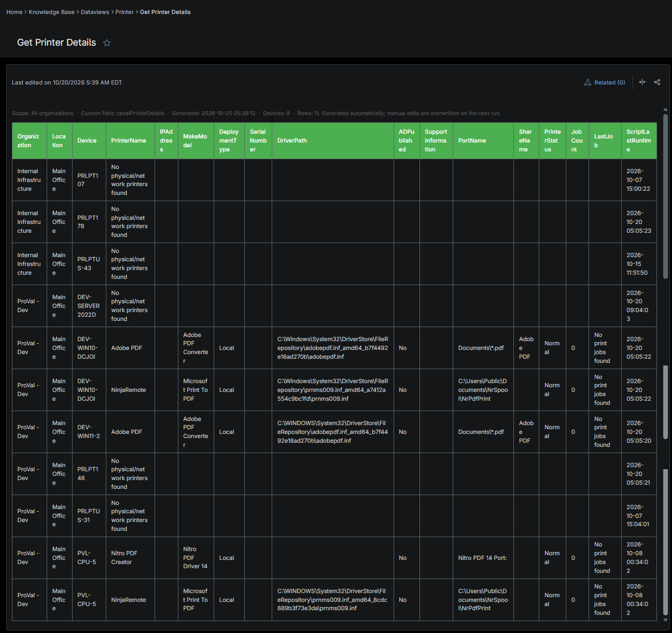Screen dimensions: 672x633
Task: Click the PortName column header
Action: tap(483, 140)
